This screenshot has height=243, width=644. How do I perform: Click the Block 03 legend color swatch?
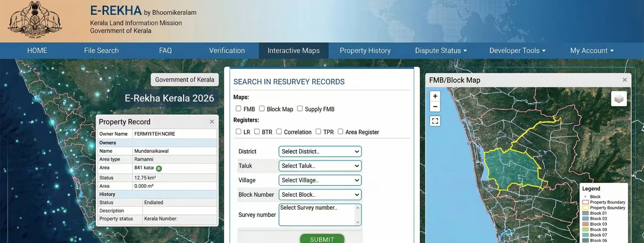(585, 224)
